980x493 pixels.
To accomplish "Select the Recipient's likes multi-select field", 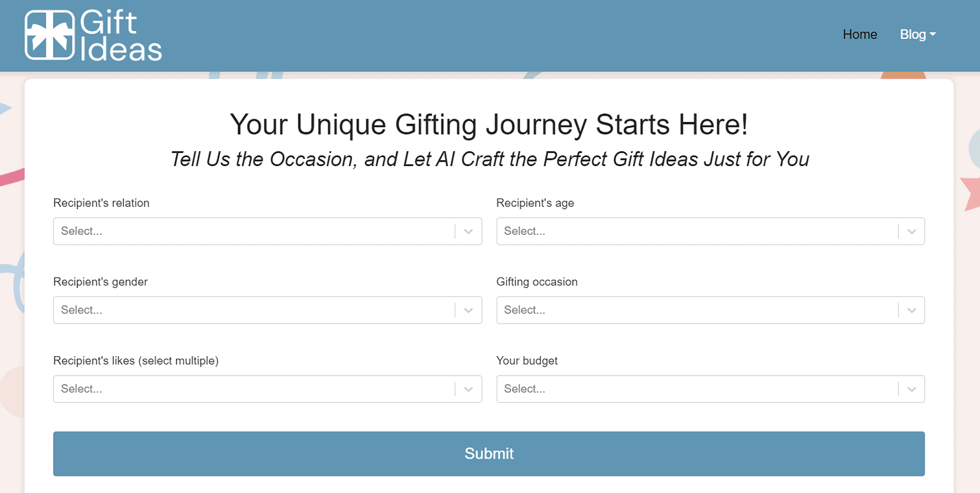I will [x=267, y=389].
